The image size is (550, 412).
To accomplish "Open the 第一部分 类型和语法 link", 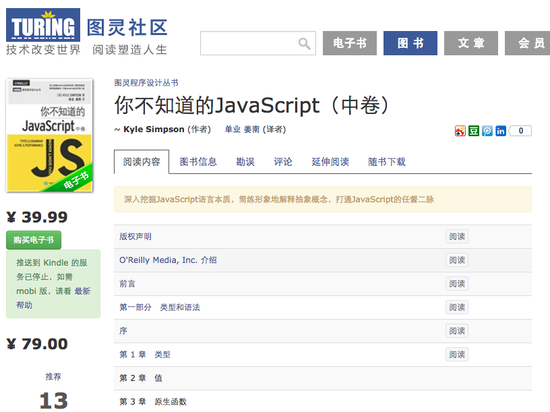I will pos(160,307).
